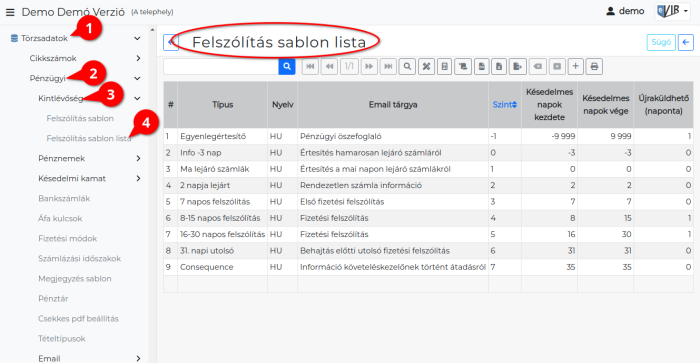Click the Késedelmes napok vége header

pyautogui.click(x=605, y=104)
